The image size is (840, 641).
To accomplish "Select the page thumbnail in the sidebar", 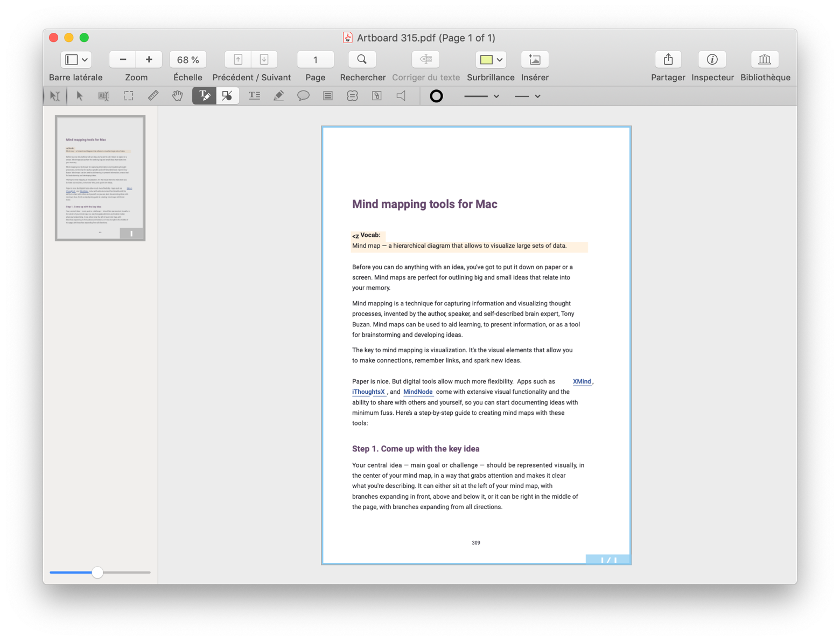I will [x=99, y=178].
